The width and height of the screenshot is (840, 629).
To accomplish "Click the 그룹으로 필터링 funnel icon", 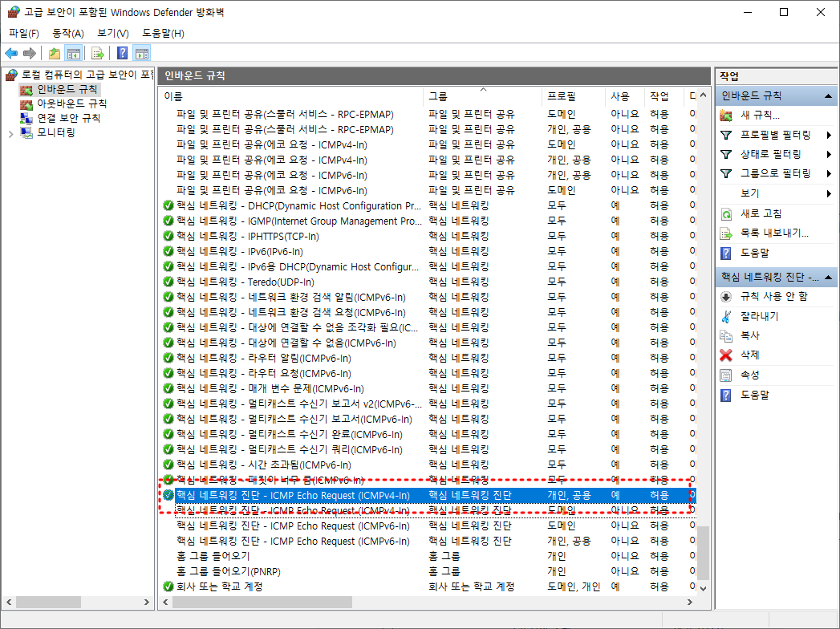I will pyautogui.click(x=726, y=173).
